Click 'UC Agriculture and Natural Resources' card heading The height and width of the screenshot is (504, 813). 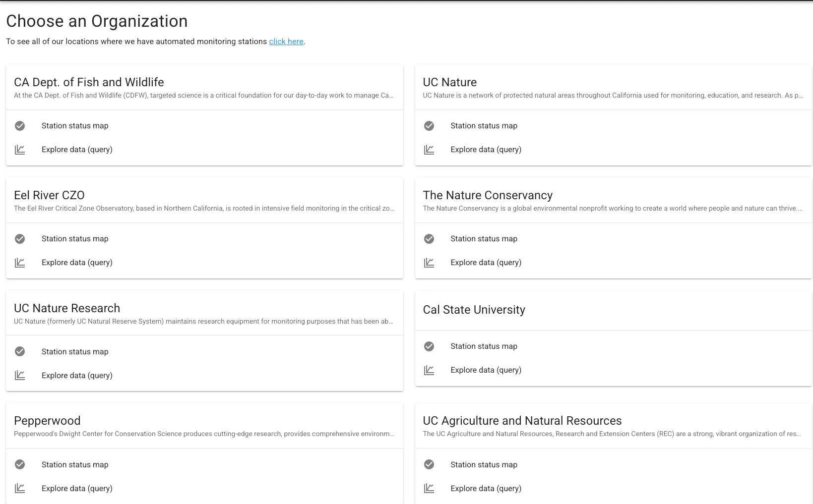click(522, 421)
